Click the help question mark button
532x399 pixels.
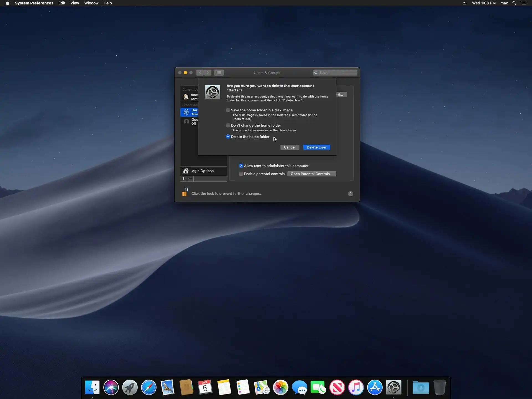[351, 194]
